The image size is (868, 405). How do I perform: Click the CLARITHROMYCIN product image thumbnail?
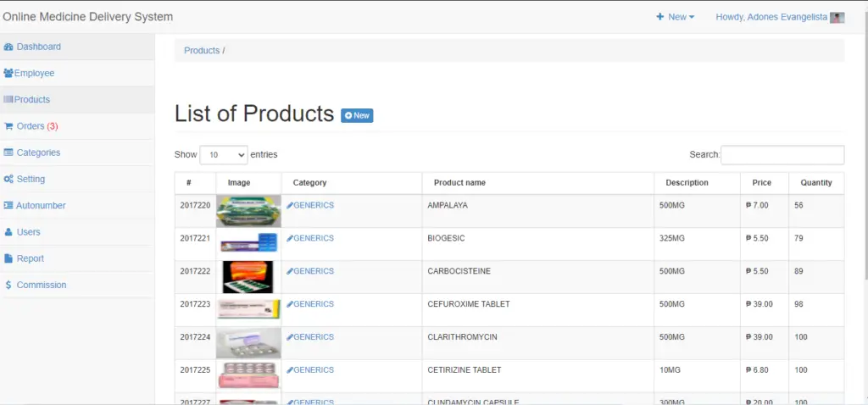pos(248,343)
